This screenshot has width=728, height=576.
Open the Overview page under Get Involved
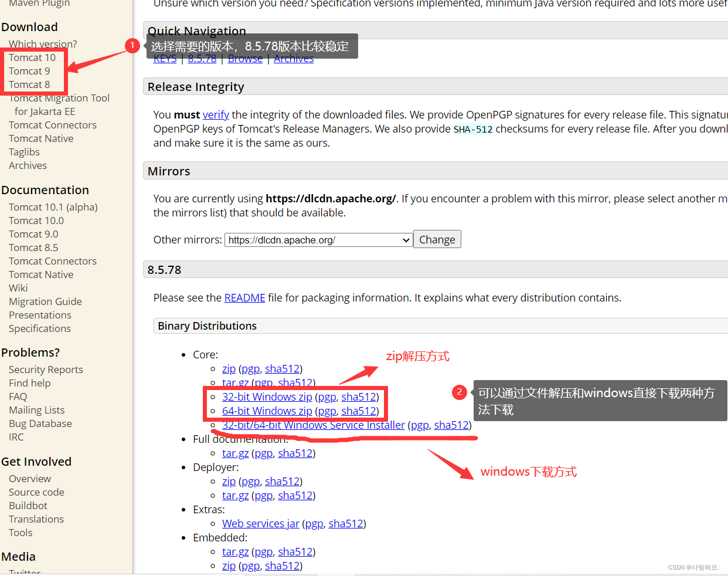pos(30,479)
